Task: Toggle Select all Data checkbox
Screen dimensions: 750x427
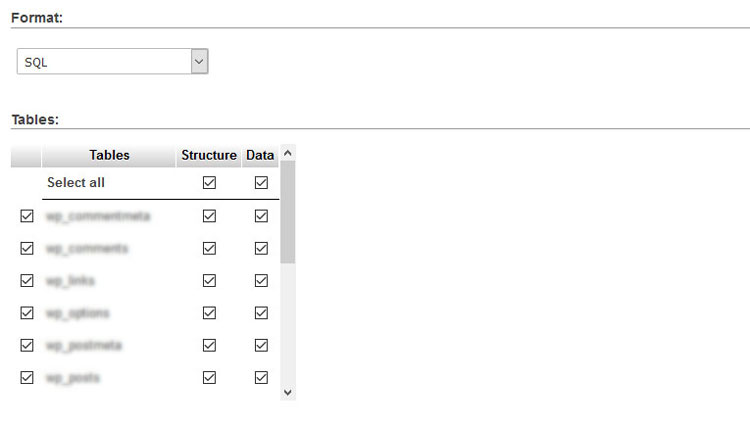Action: [261, 183]
